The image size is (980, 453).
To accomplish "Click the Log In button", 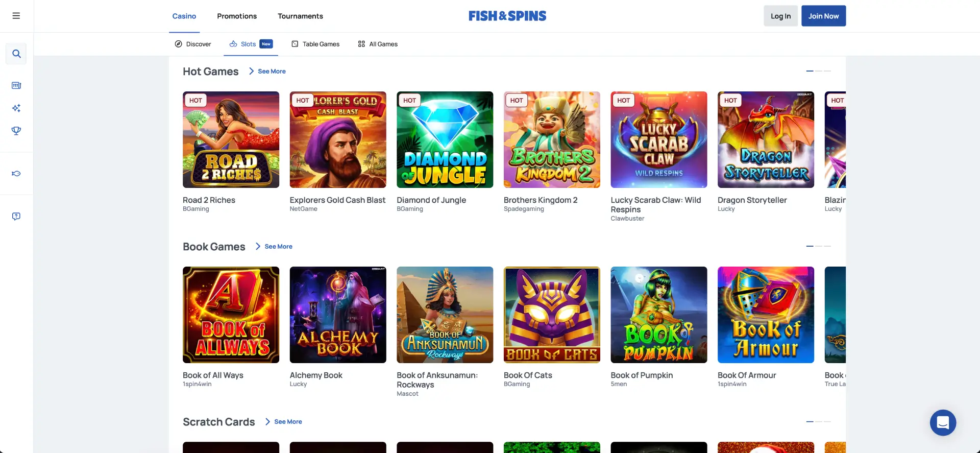I will [780, 16].
